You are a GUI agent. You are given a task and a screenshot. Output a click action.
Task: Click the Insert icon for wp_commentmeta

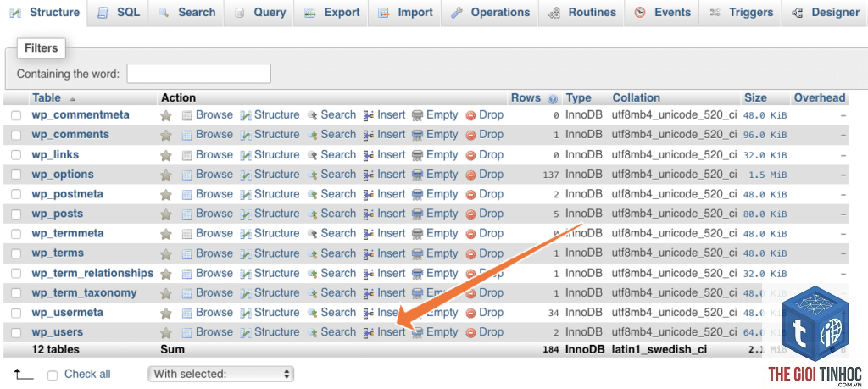369,115
